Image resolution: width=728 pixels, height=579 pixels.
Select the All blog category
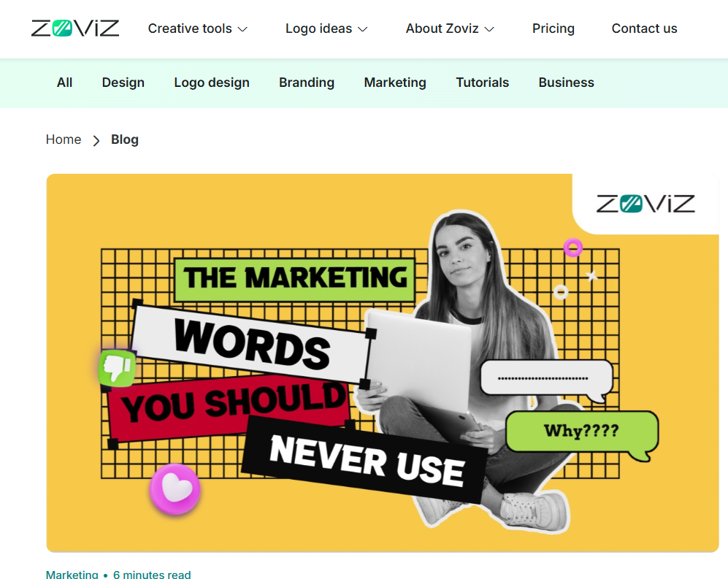64,83
